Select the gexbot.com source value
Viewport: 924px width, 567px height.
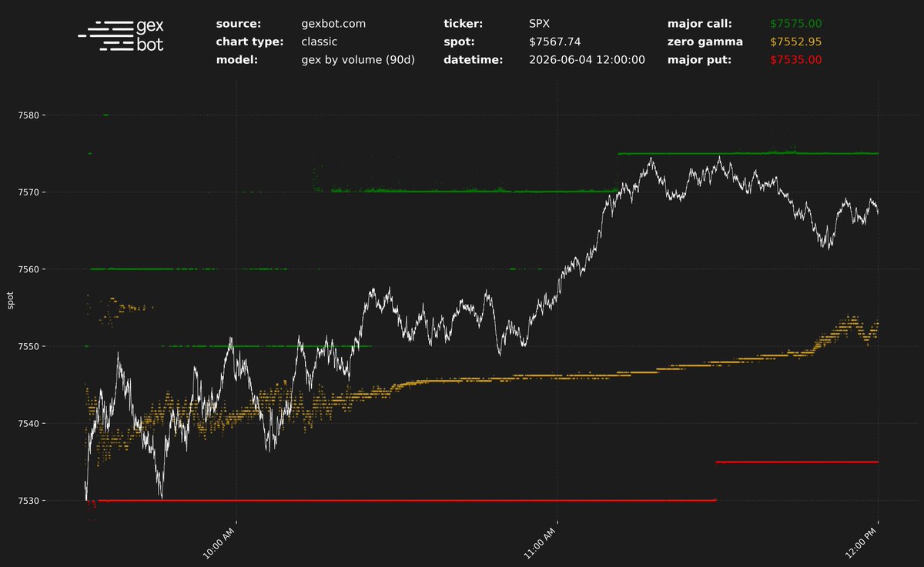coord(333,24)
